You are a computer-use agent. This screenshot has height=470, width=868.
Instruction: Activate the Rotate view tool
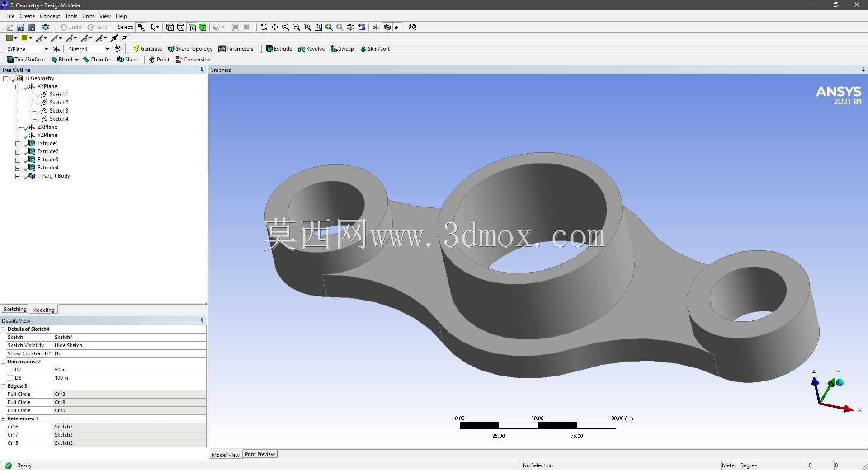point(264,27)
